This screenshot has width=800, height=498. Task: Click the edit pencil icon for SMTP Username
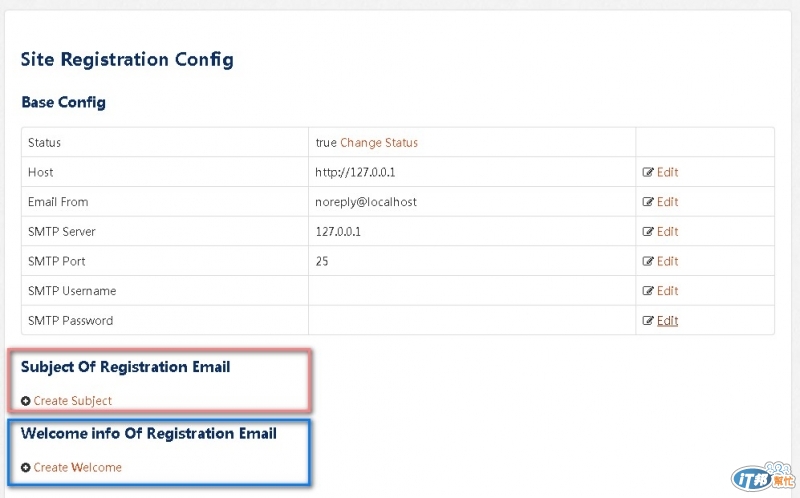pyautogui.click(x=647, y=291)
